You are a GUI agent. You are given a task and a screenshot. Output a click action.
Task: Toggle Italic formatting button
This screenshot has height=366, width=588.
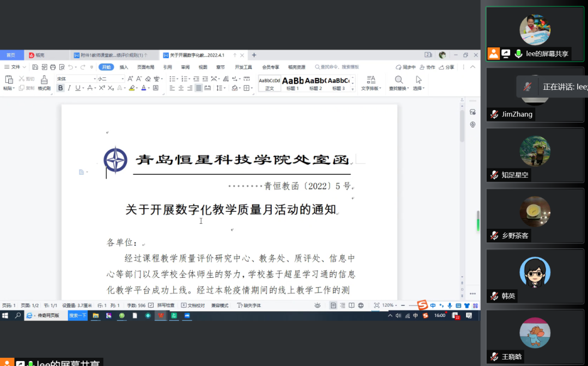69,88
